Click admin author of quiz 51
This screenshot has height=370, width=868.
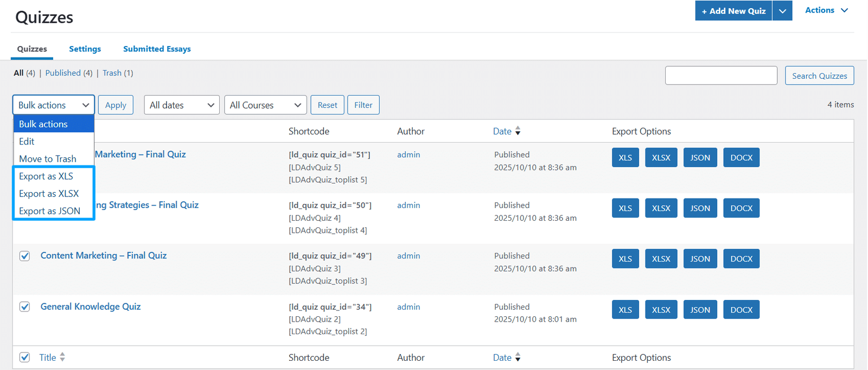pos(409,155)
